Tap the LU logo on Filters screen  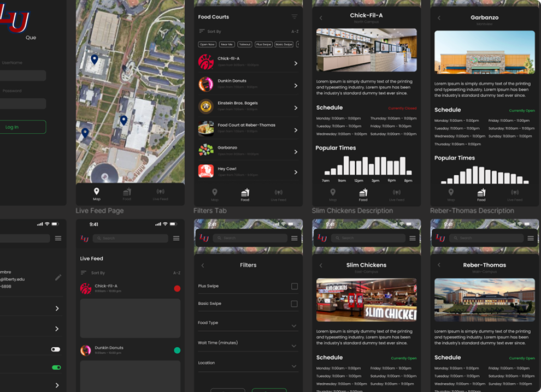pyautogui.click(x=204, y=238)
